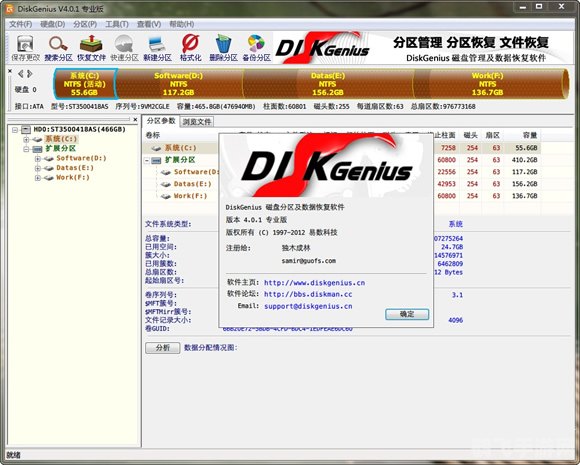The width and height of the screenshot is (580, 465).
Task: Select 系统(C:) in the left tree
Action: point(61,139)
